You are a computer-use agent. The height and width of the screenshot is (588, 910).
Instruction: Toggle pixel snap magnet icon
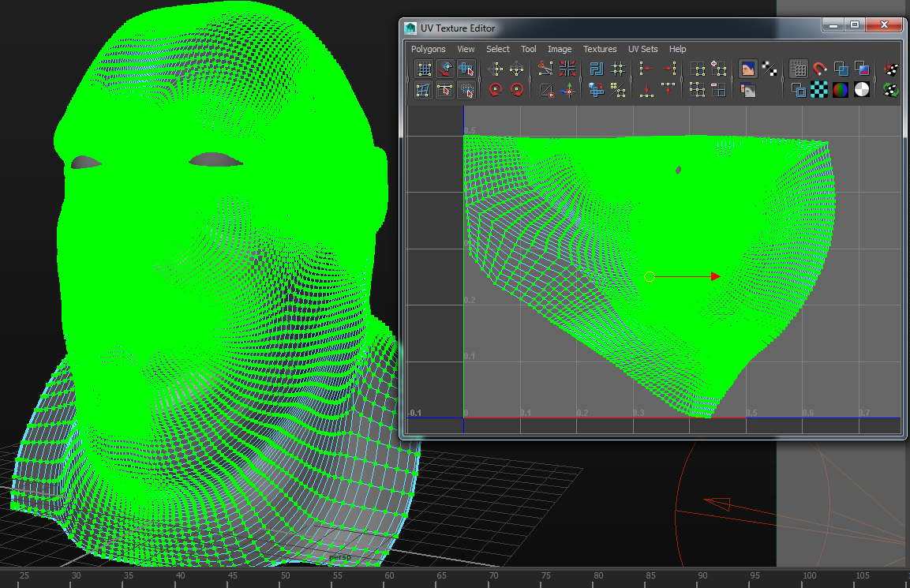pos(819,69)
